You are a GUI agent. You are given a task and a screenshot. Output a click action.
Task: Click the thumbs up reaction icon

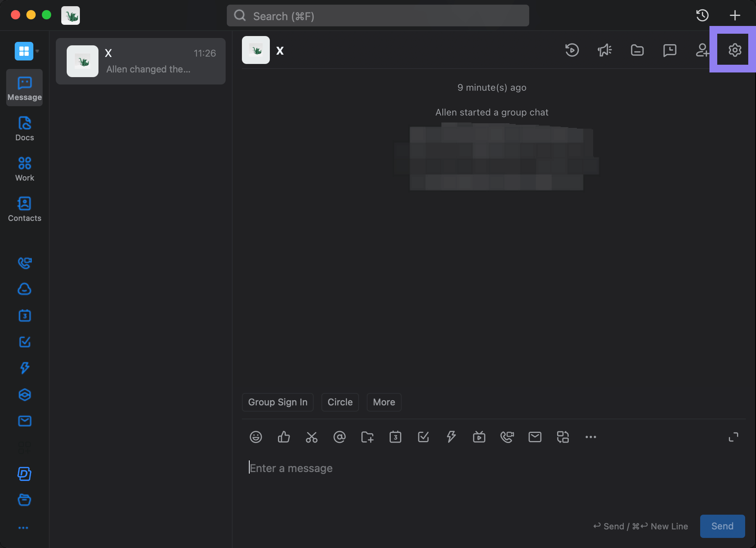pyautogui.click(x=283, y=436)
